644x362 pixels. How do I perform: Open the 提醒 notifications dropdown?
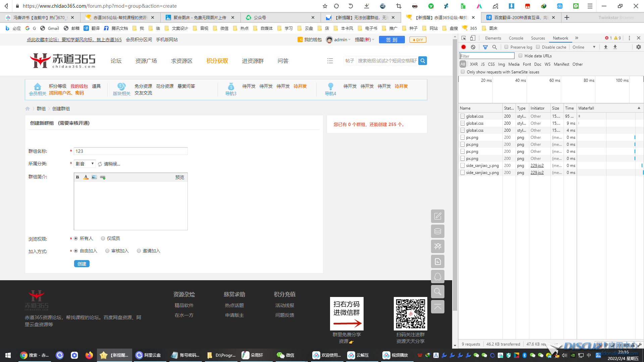coord(365,40)
